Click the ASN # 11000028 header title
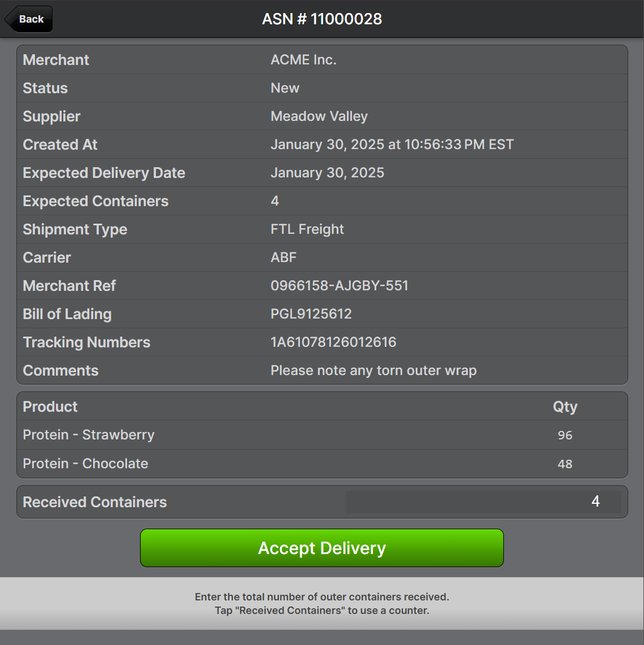The image size is (644, 645). (322, 19)
